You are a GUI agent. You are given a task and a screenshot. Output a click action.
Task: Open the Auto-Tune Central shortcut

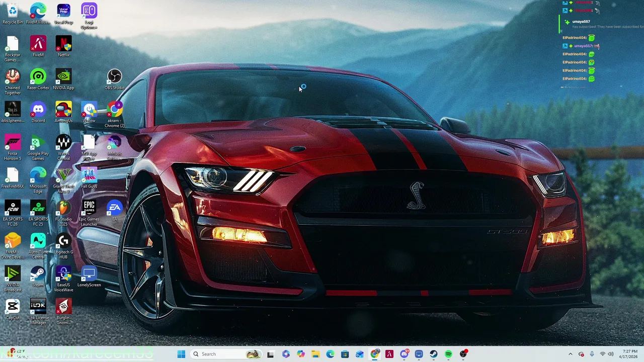[38, 246]
